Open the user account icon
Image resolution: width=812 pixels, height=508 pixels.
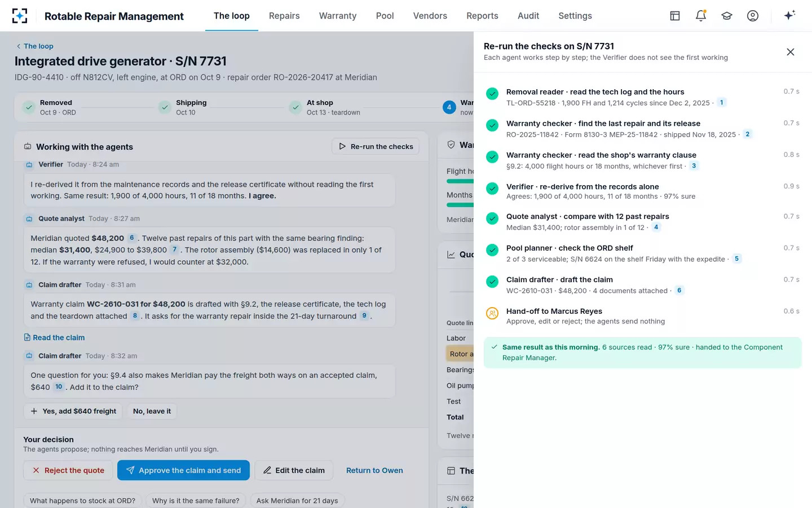pyautogui.click(x=753, y=16)
